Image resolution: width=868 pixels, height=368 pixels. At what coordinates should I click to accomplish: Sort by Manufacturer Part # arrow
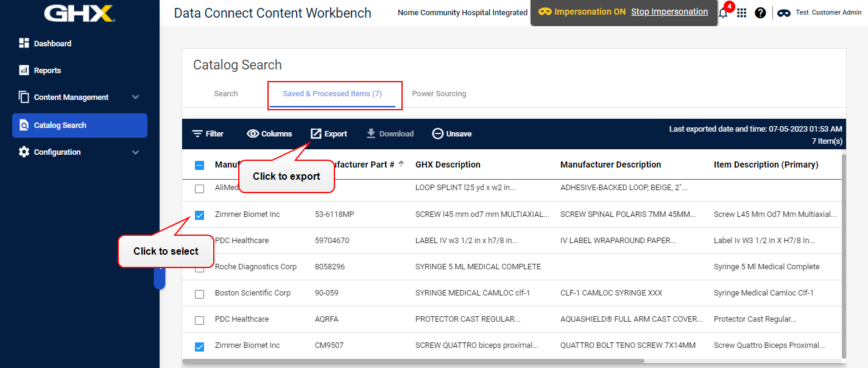tap(401, 165)
